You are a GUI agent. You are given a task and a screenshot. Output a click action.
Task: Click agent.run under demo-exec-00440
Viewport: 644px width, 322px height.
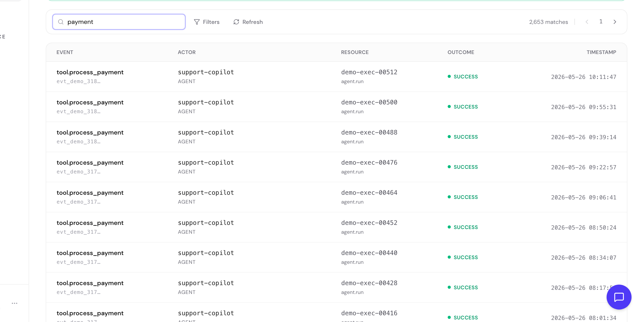(352, 262)
